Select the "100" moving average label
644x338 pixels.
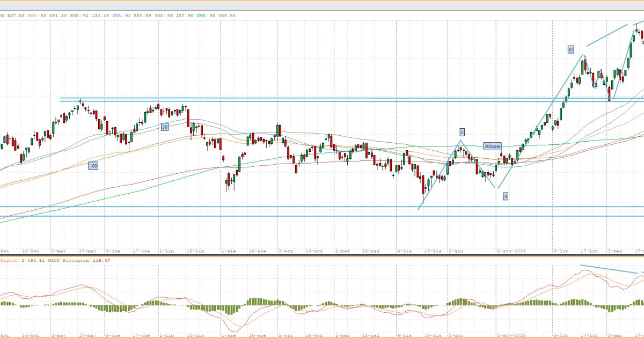(x=93, y=166)
